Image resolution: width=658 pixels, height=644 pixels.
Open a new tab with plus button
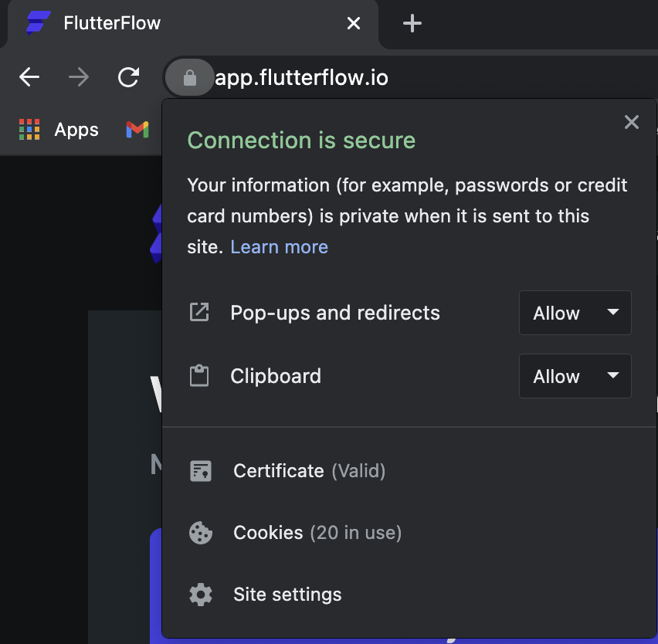click(x=412, y=23)
